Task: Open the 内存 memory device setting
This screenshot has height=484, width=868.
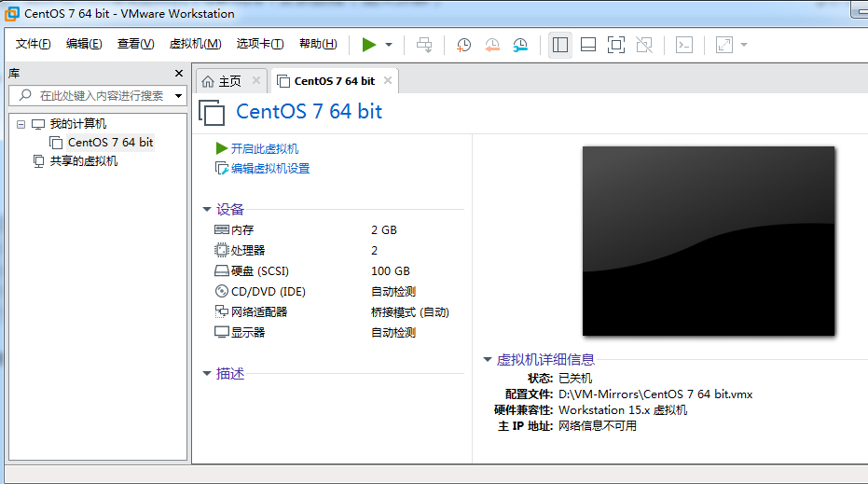Action: 241,229
